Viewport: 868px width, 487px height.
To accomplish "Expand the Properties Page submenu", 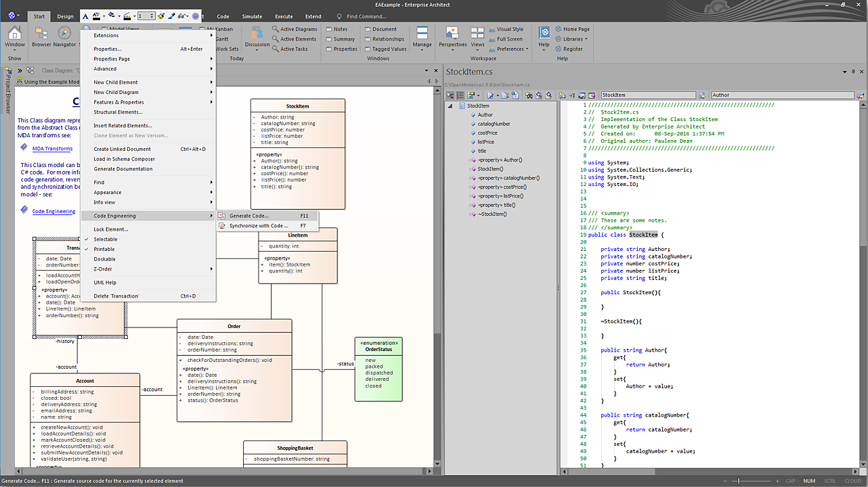I will pos(148,59).
